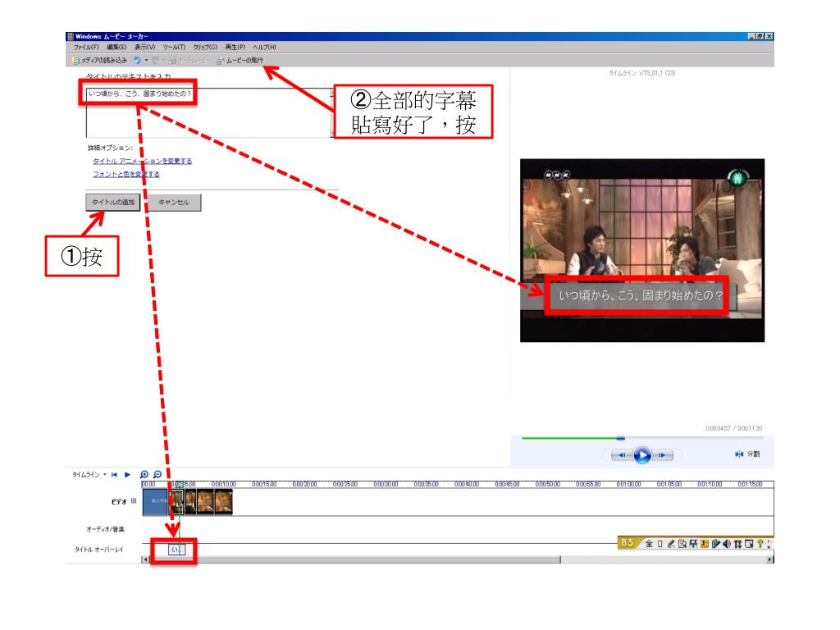
Task: Click the video preview image
Action: point(641,250)
